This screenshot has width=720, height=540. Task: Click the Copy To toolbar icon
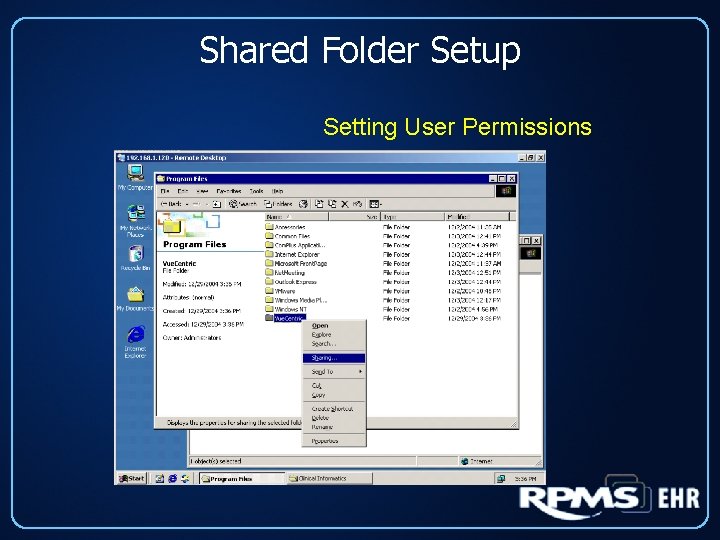(x=332, y=204)
